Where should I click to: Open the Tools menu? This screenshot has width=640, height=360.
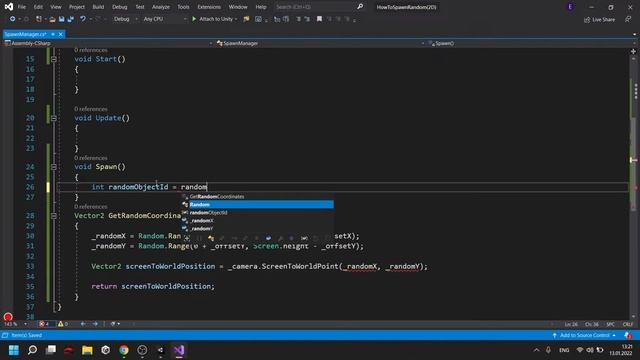(x=184, y=7)
